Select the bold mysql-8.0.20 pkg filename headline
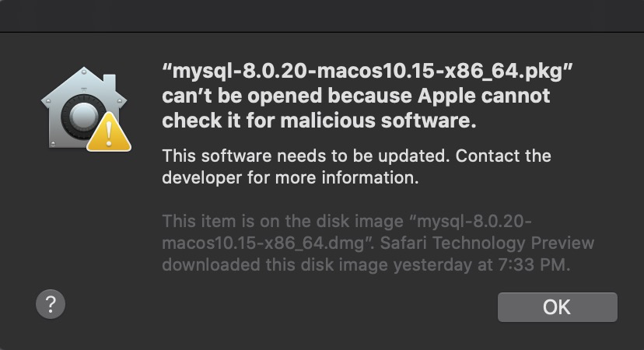Image resolution: width=644 pixels, height=350 pixels. (x=367, y=71)
